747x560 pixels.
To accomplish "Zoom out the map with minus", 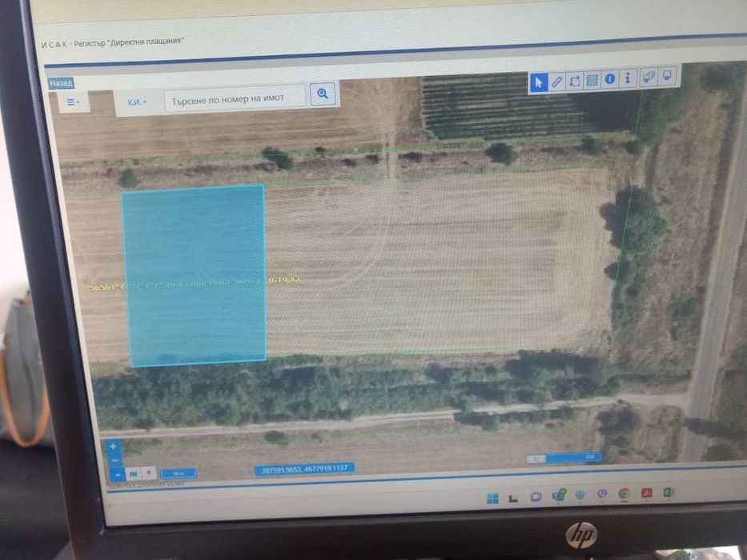I will pyautogui.click(x=114, y=461).
